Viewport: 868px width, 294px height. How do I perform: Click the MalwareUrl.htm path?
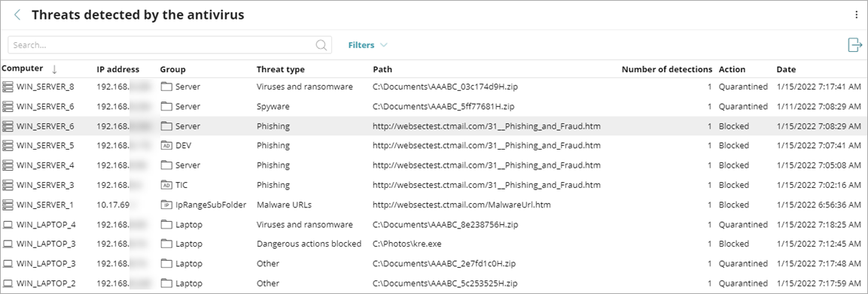[x=461, y=205]
